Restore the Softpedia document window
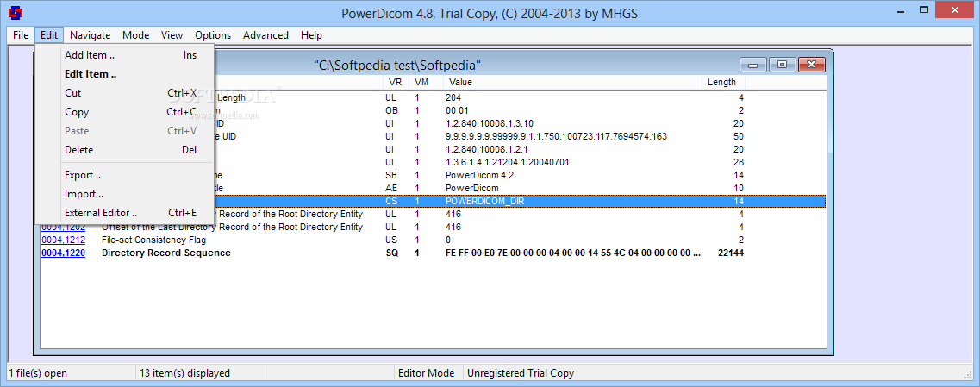This screenshot has width=980, height=387. click(x=782, y=65)
